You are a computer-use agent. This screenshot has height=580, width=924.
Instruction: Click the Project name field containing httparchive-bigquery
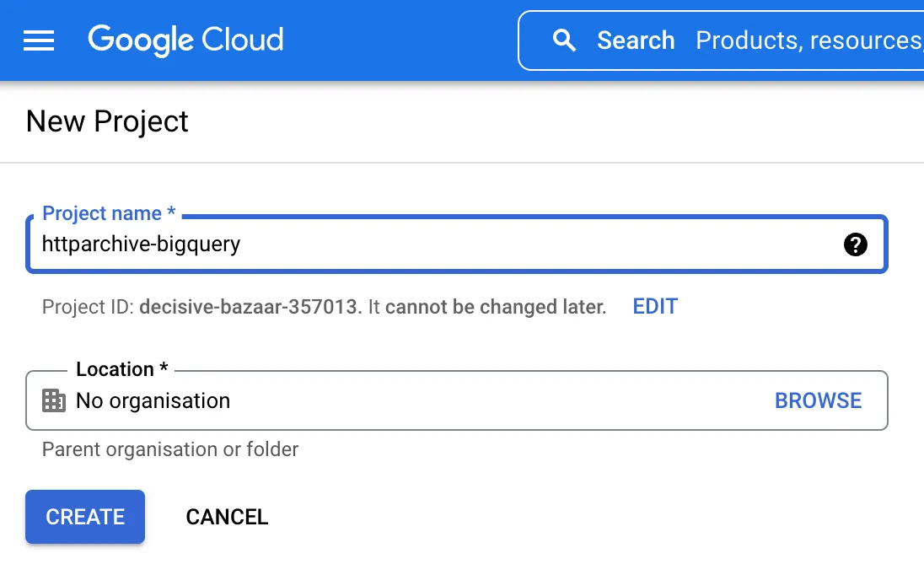422,244
